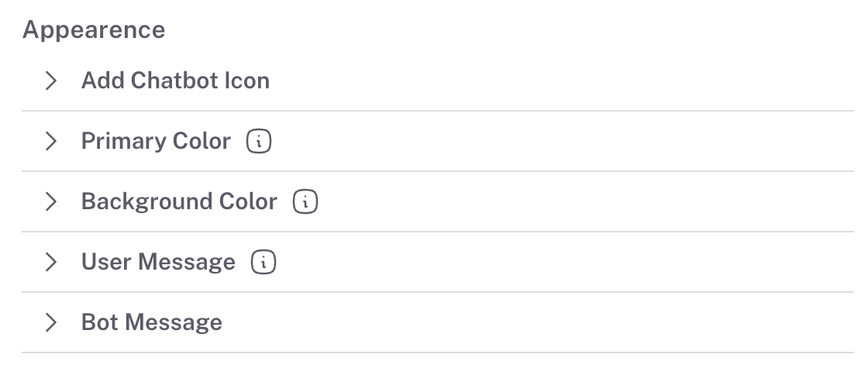Expand the Bot Message chevron
The image size is (868, 375).
click(51, 322)
